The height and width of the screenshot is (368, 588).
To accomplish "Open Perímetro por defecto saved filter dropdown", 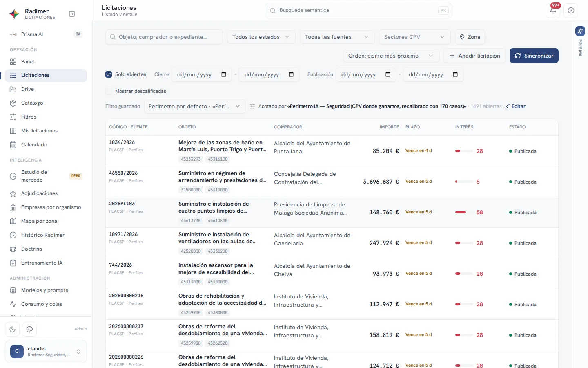I will pyautogui.click(x=194, y=106).
